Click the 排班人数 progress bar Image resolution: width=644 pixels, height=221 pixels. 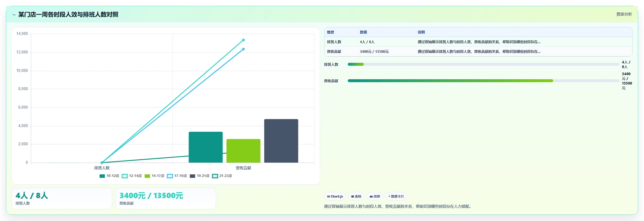click(484, 64)
